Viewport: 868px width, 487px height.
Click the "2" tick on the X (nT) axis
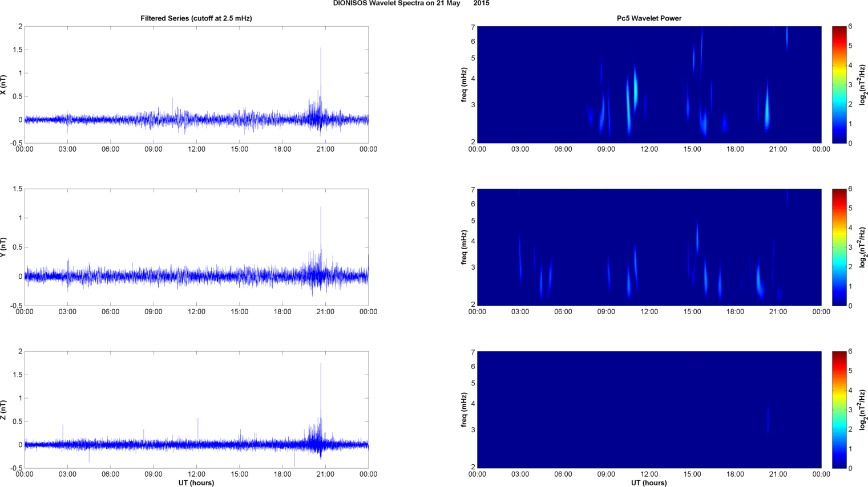pyautogui.click(x=21, y=26)
